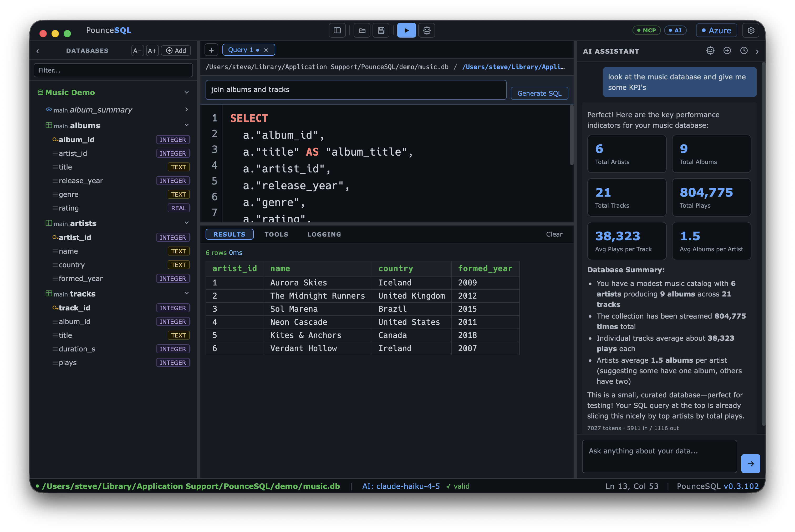Toggle the AI status pill
This screenshot has height=532, width=795.
(x=675, y=30)
